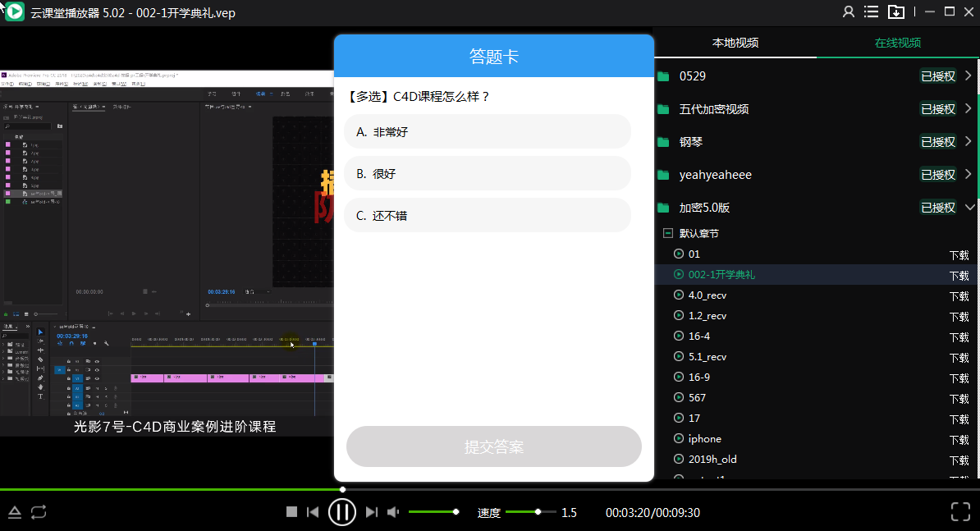Select answer option C 还不错

tap(488, 215)
